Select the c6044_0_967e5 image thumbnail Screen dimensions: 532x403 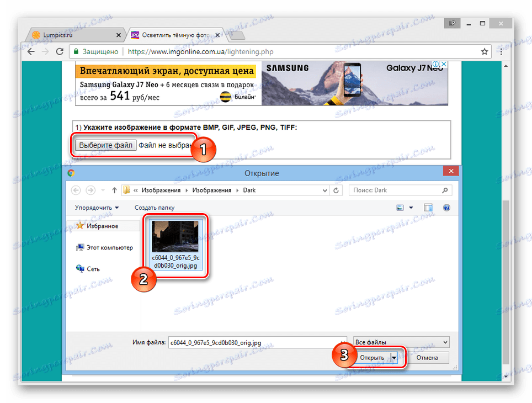pos(175,245)
